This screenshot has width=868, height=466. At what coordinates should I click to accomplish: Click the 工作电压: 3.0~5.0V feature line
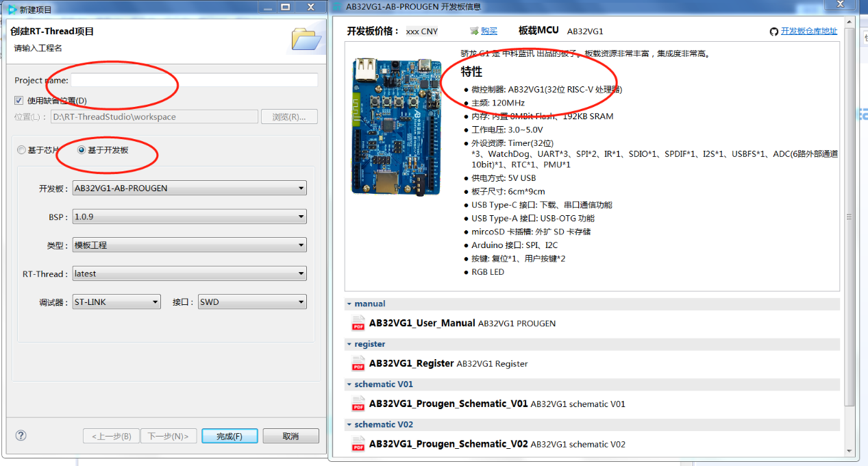tap(507, 130)
